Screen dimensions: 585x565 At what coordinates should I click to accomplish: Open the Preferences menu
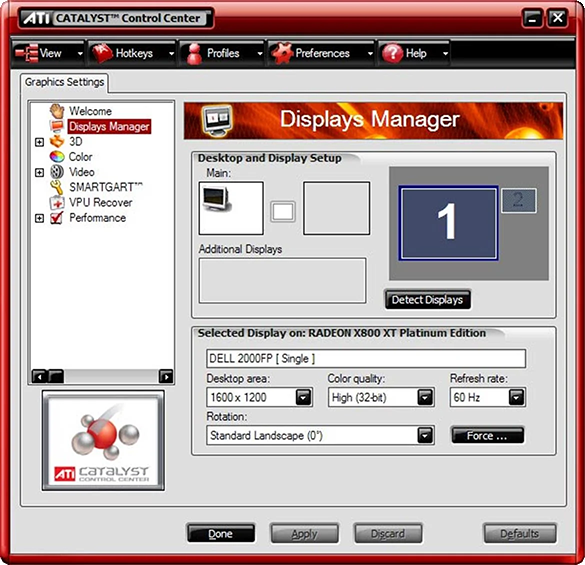(321, 53)
